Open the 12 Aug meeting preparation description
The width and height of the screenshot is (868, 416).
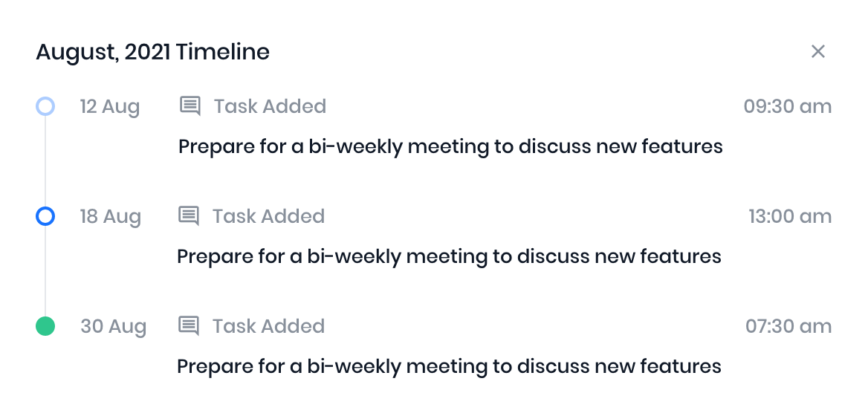pyautogui.click(x=450, y=146)
